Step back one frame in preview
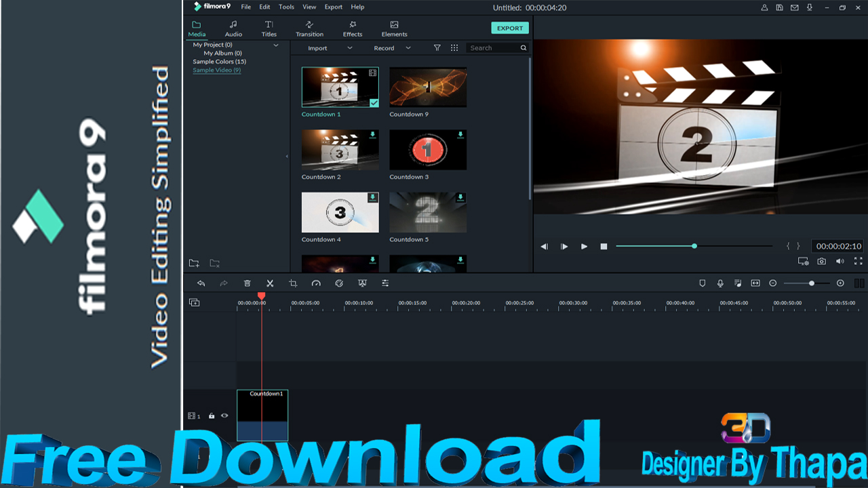The height and width of the screenshot is (488, 868). pyautogui.click(x=544, y=247)
